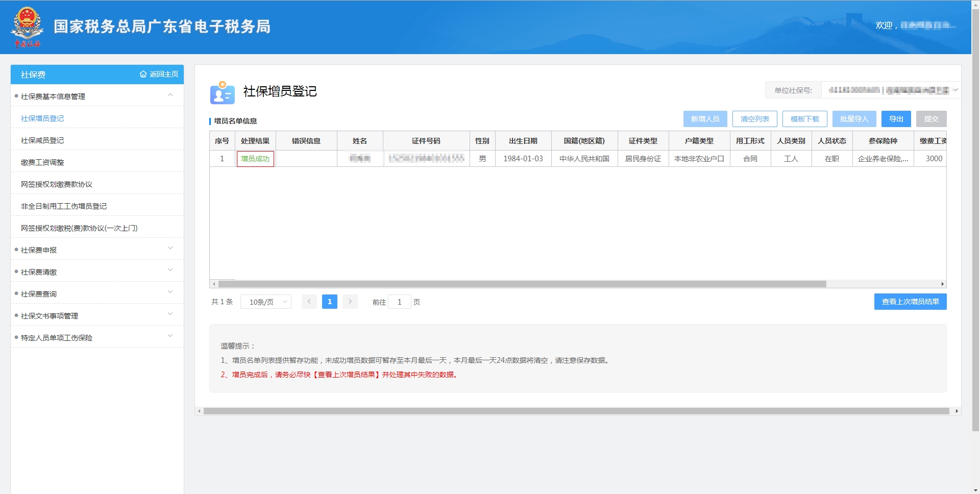Click the 模板下载 template download button
Image resolution: width=980 pixels, height=494 pixels.
(x=804, y=119)
